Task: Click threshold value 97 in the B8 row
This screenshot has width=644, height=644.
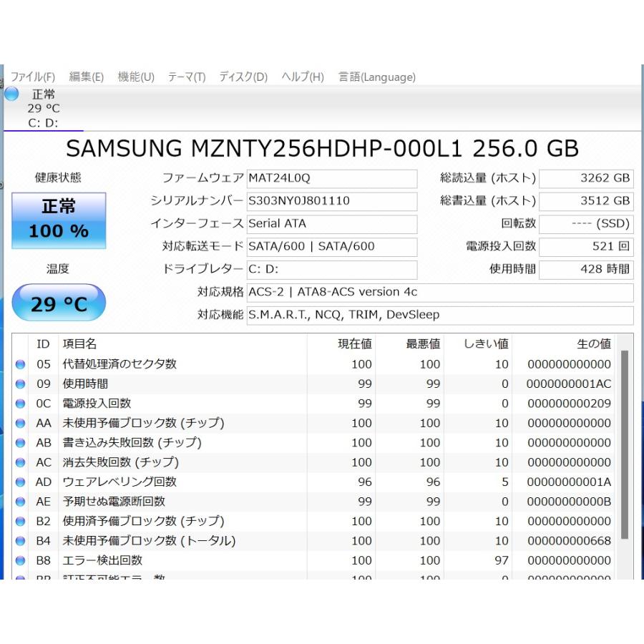Action: tap(502, 560)
